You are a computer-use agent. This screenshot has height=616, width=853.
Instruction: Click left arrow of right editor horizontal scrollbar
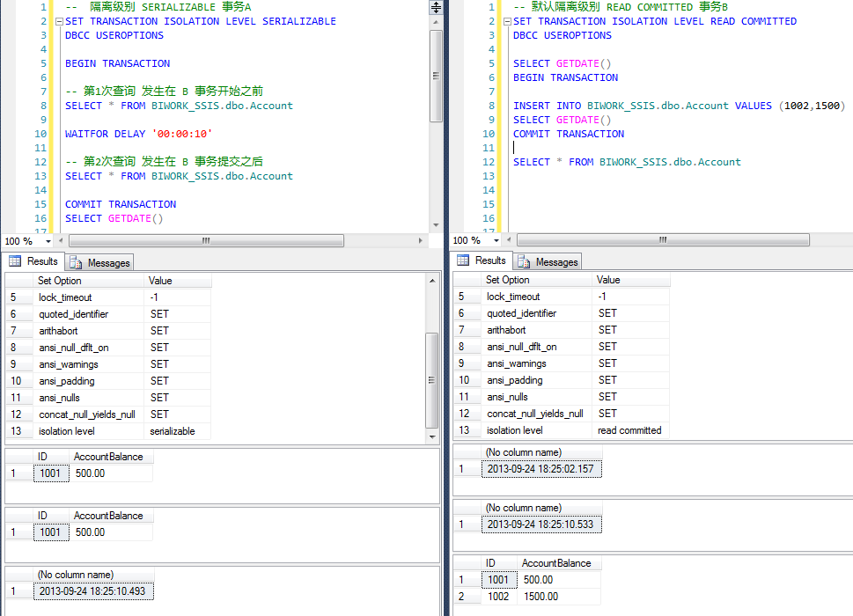(x=507, y=240)
